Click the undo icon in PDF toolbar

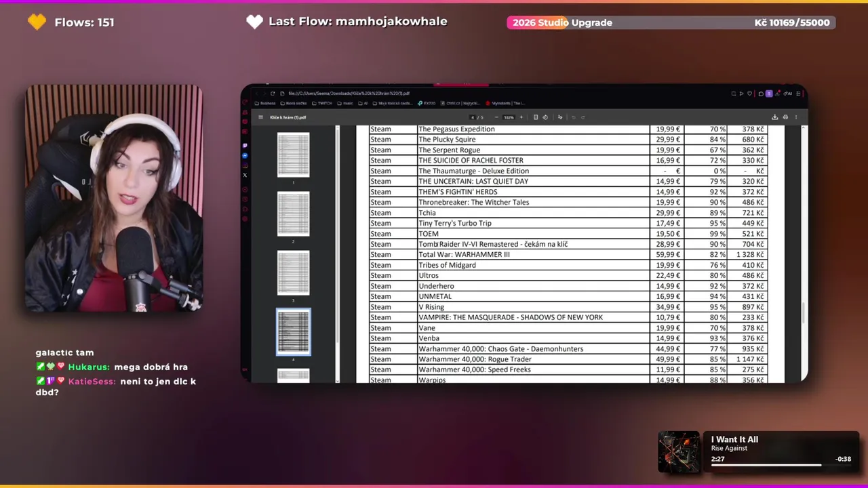pos(574,117)
